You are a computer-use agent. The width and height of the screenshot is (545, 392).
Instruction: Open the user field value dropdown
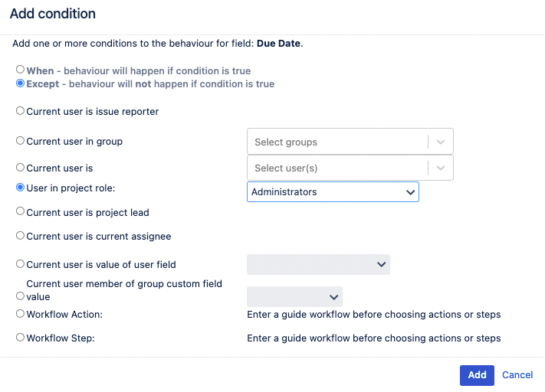[x=318, y=265]
